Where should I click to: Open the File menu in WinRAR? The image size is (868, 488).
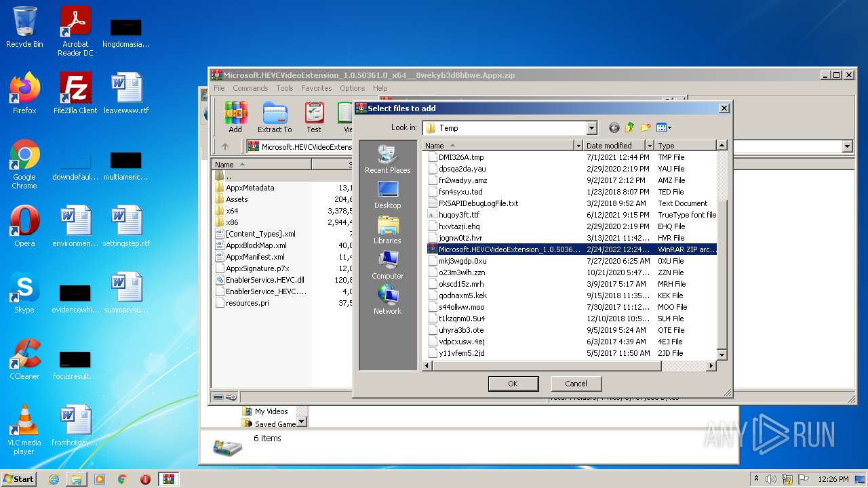219,88
